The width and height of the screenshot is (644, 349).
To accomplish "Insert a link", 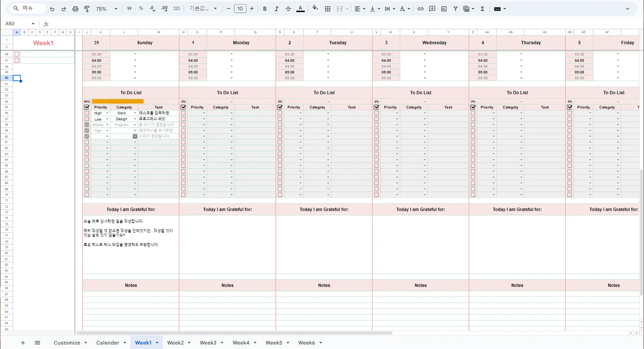I will point(421,9).
